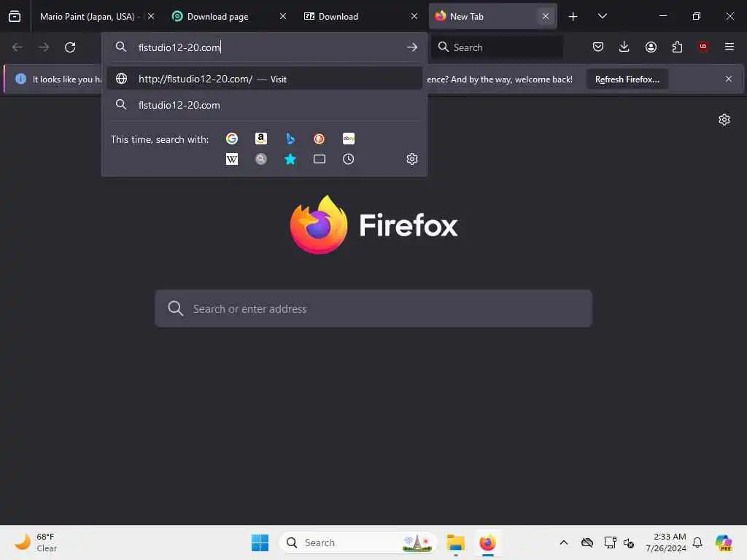Open the display and network tray icon
Image resolution: width=747 pixels, height=560 pixels.
pos(610,542)
